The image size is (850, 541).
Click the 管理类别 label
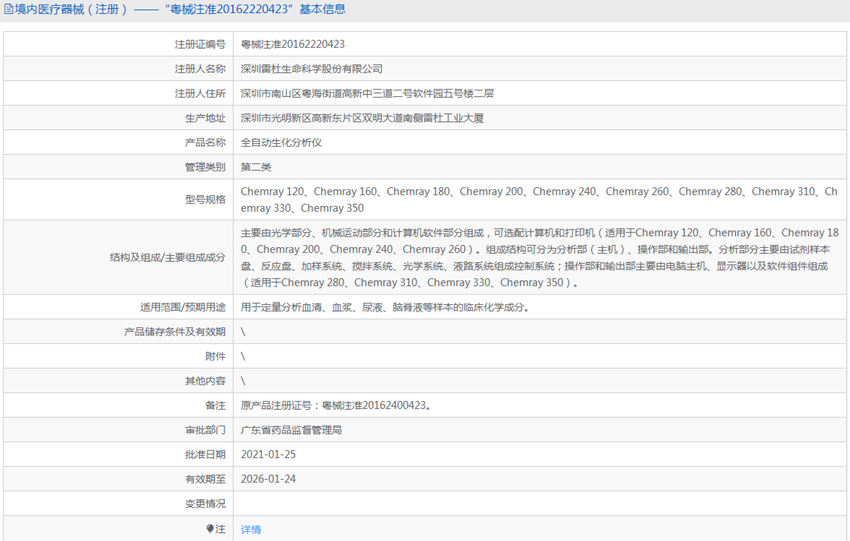tap(205, 167)
